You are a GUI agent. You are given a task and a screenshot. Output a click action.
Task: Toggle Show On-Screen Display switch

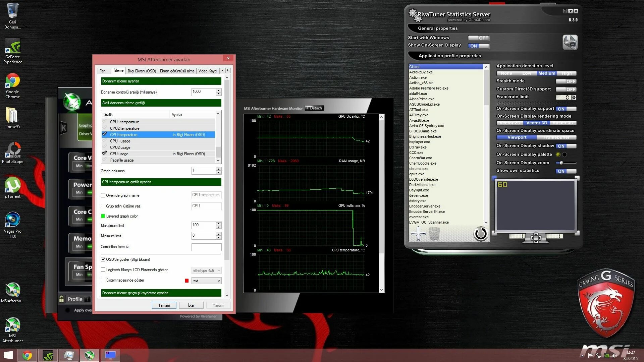coord(479,46)
